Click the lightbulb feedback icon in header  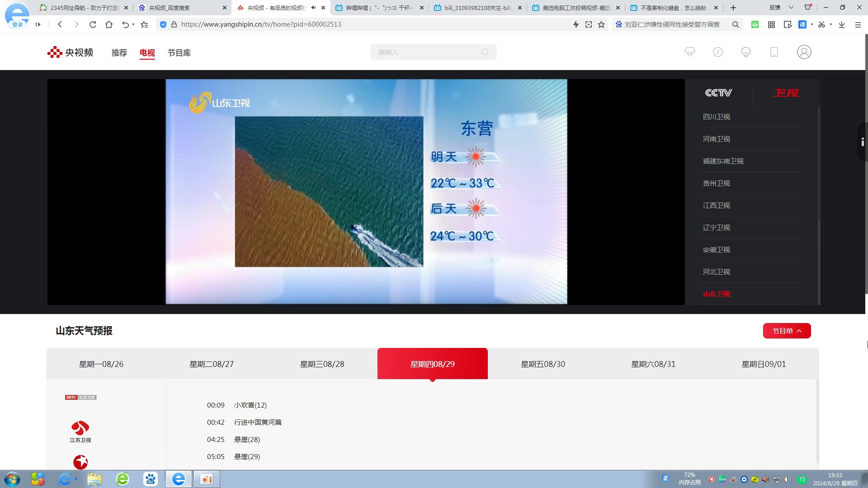click(746, 52)
